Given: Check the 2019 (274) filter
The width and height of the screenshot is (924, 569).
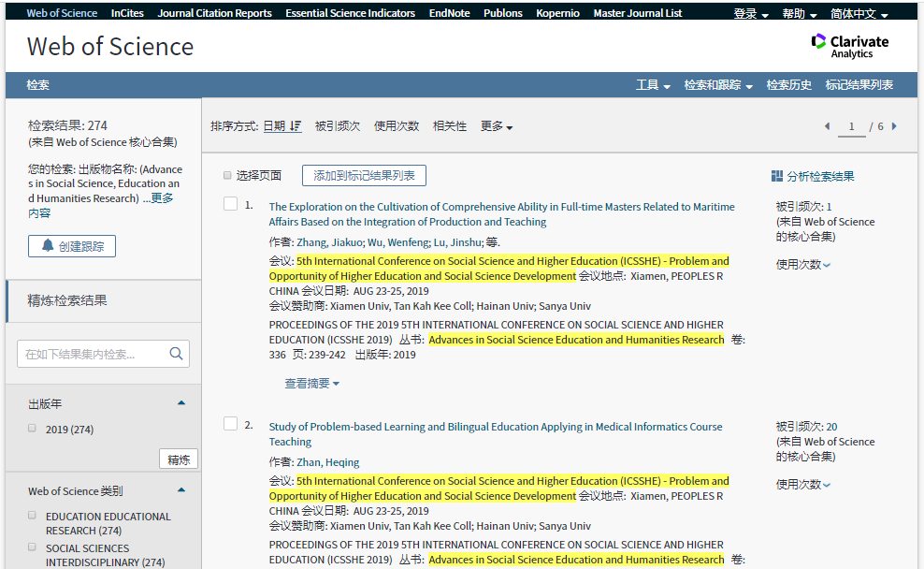Looking at the screenshot, I should pyautogui.click(x=32, y=428).
